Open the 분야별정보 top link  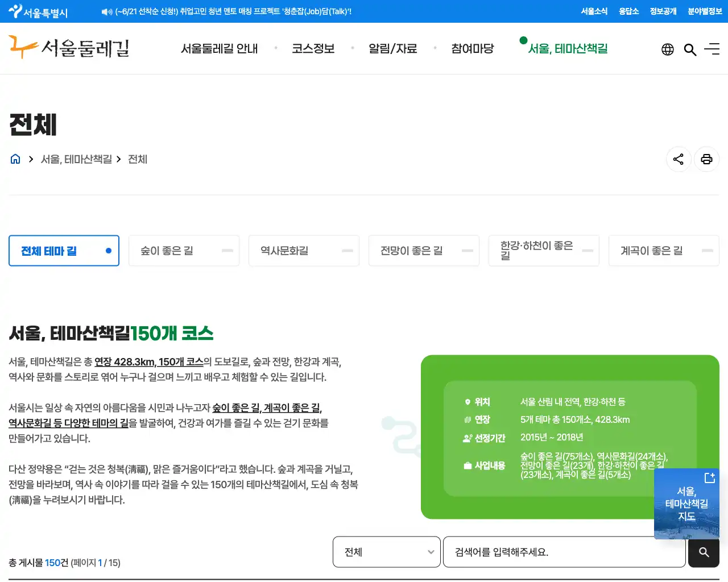coord(705,11)
